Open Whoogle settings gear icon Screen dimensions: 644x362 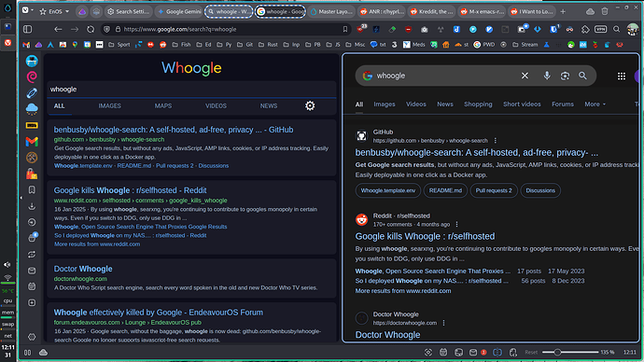[310, 105]
